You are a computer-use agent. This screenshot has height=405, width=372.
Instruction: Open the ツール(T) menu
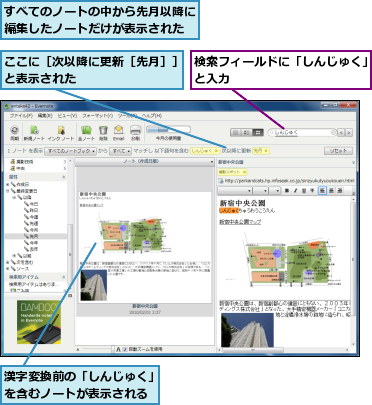click(127, 116)
